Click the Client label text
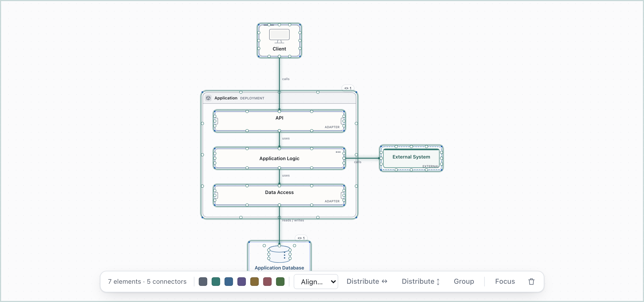The image size is (644, 302). click(279, 49)
